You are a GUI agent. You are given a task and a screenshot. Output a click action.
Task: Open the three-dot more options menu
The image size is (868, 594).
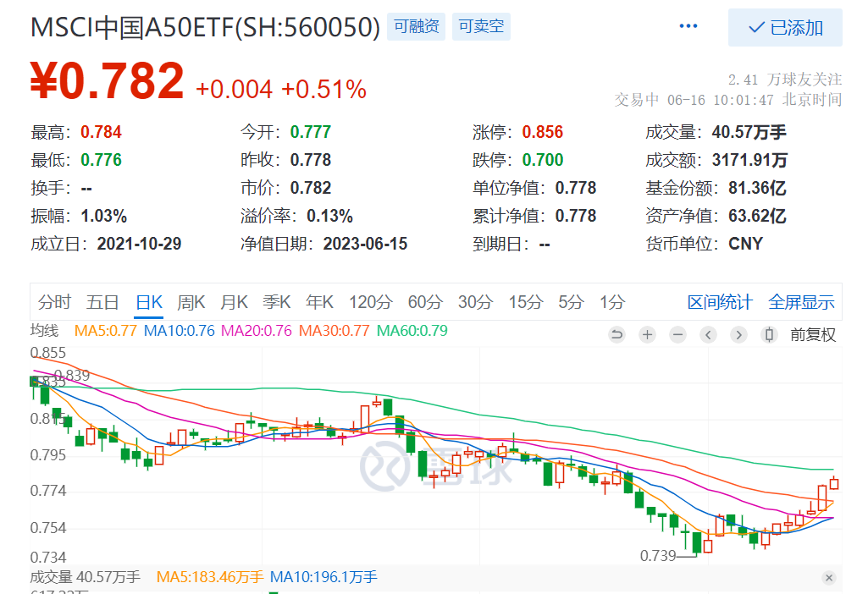[x=688, y=26]
